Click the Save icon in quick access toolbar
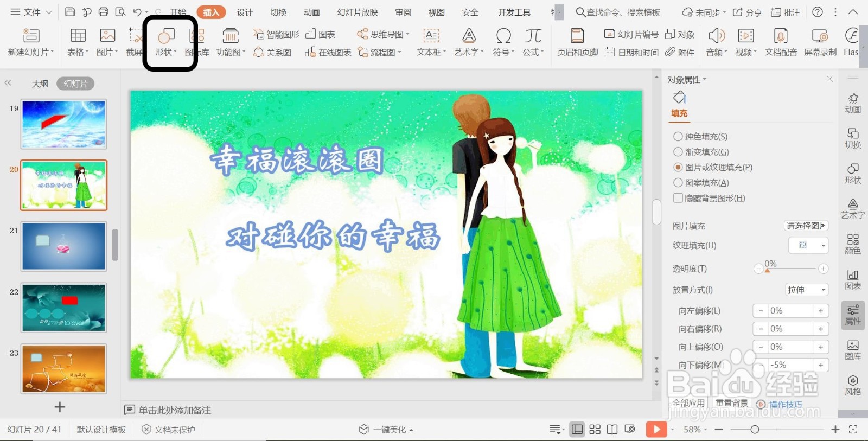868x441 pixels. click(x=69, y=12)
